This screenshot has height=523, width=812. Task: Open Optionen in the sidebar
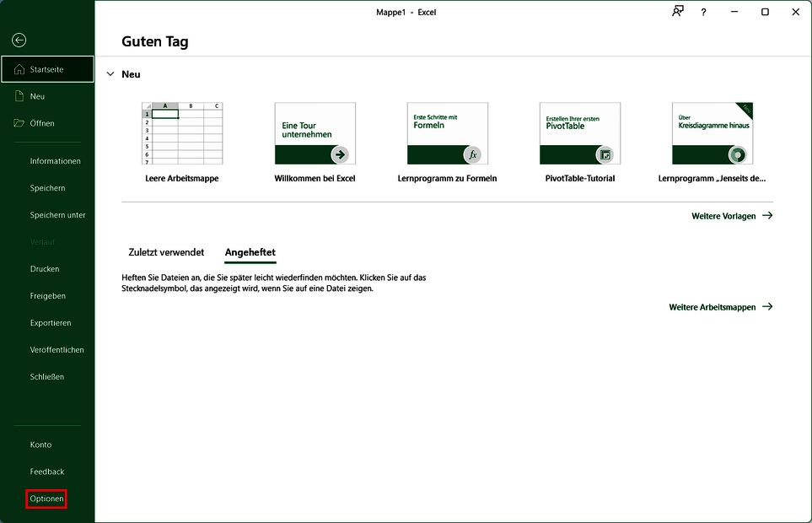[46, 499]
